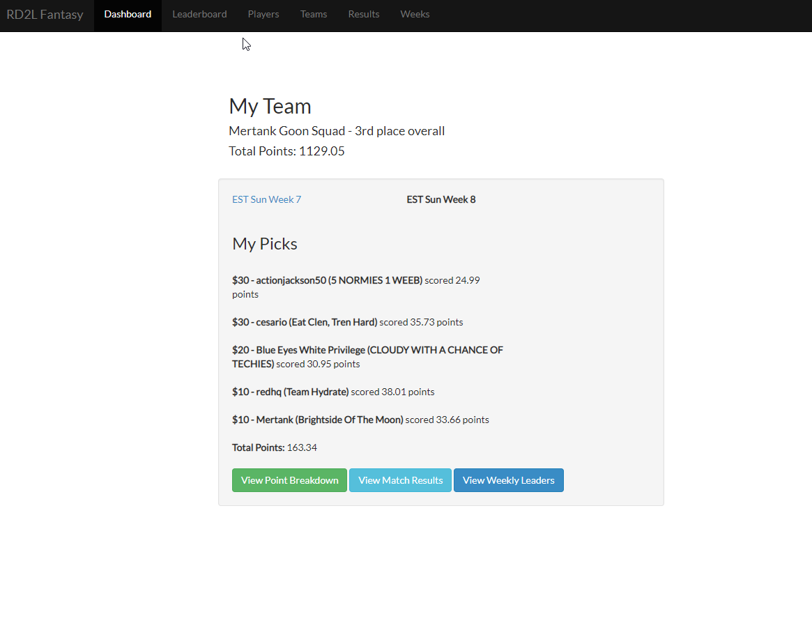Select the redhq Team Hydrate pick
This screenshot has height=644, width=812.
(291, 392)
